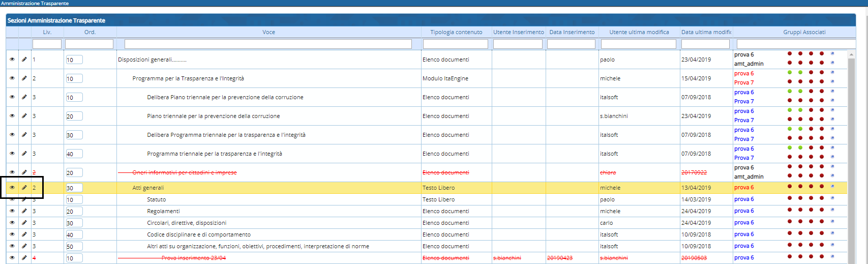
Task: Click eye icon beside the Statuto row
Action: click(12, 199)
